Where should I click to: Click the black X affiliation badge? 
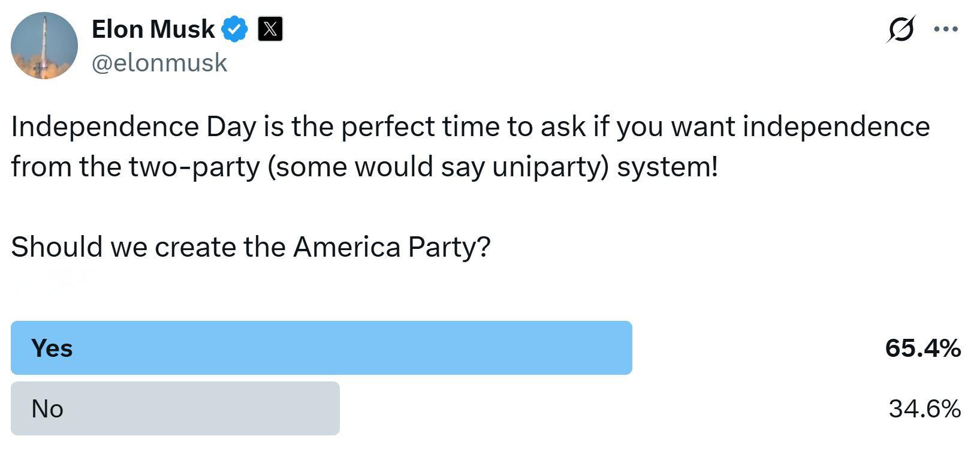coord(270,29)
